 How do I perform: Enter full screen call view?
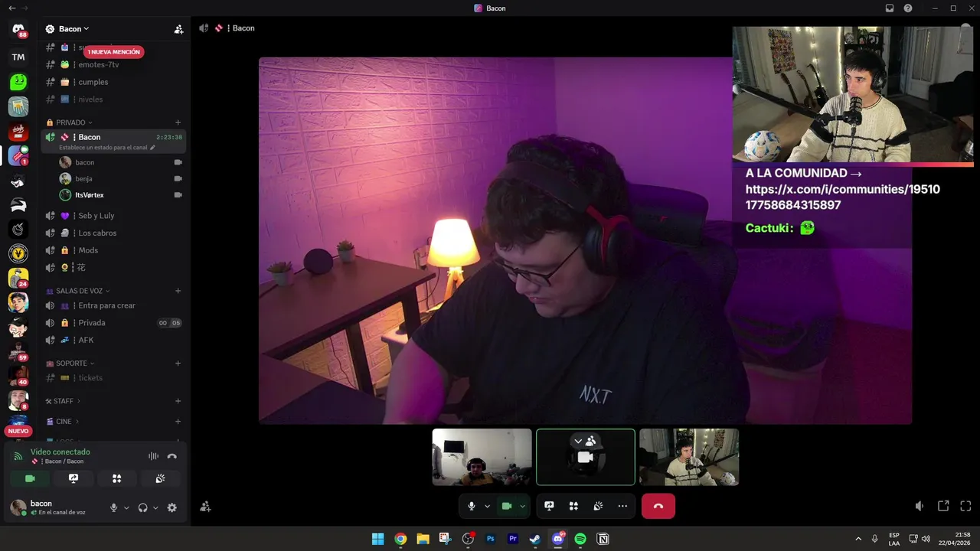point(965,506)
